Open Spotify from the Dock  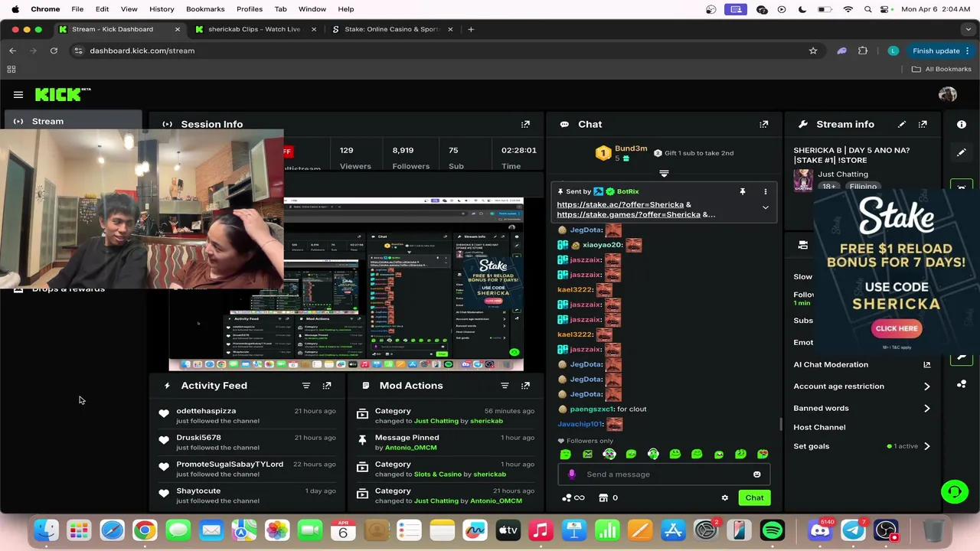click(773, 530)
